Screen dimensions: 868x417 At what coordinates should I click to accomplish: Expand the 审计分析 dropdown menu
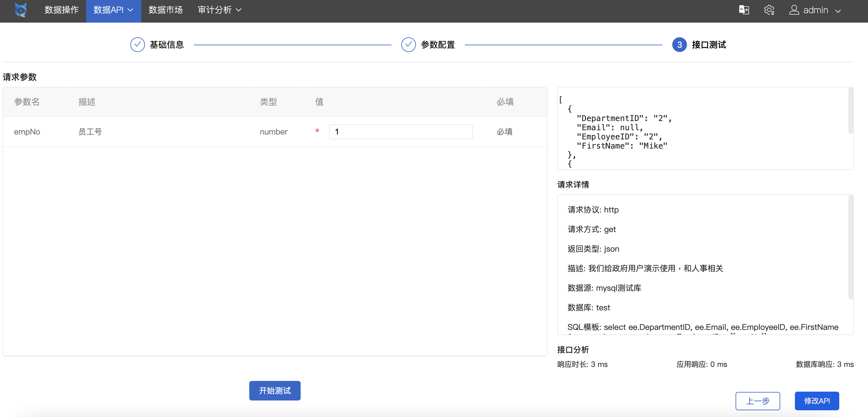coord(219,10)
